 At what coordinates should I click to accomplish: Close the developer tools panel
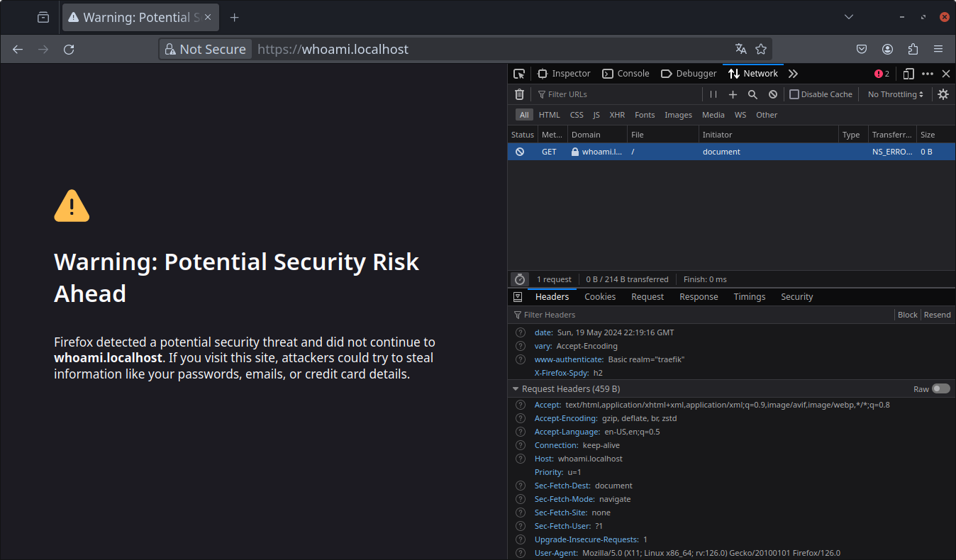(x=945, y=74)
